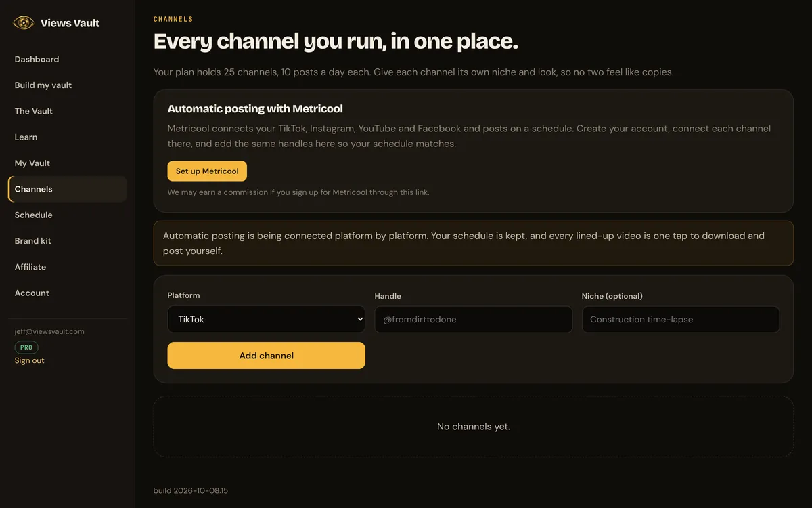Click the platform-by-platform posting notice

(474, 243)
